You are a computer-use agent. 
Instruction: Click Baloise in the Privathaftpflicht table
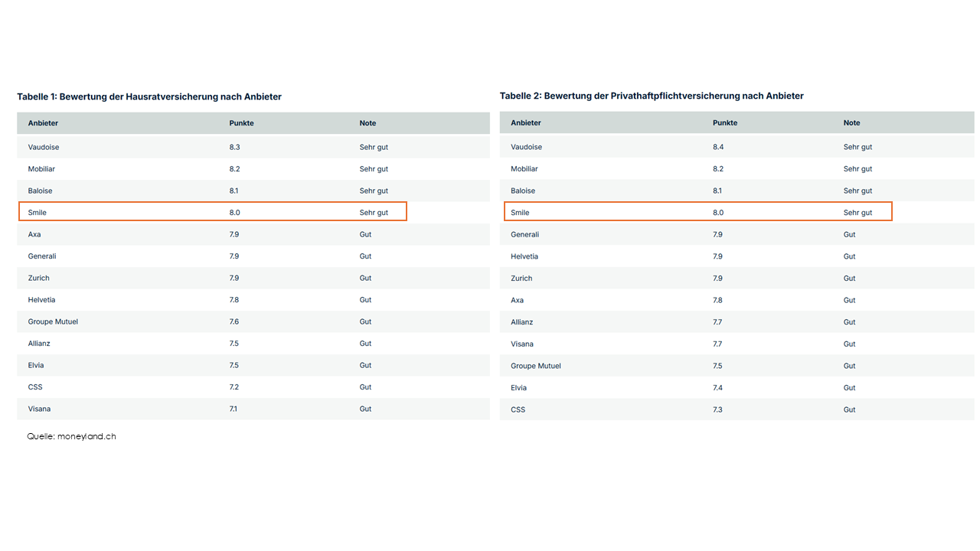[x=523, y=191]
